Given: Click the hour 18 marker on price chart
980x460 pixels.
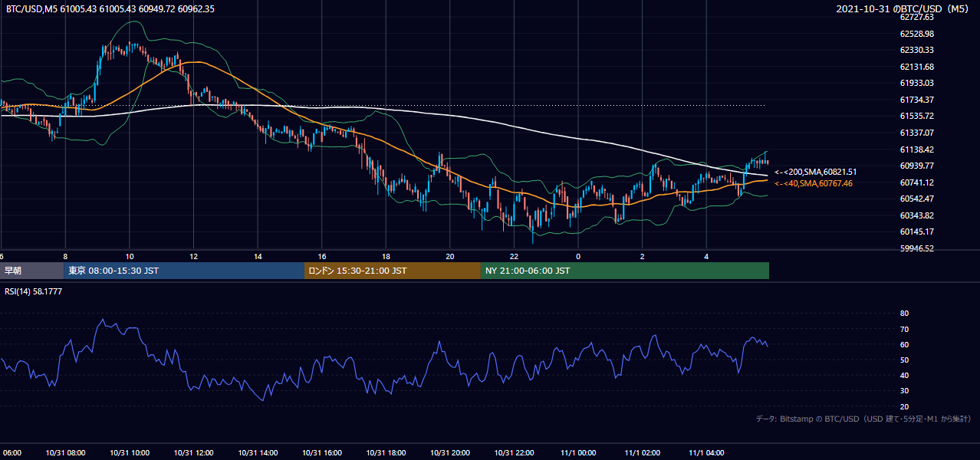Looking at the screenshot, I should 386,256.
